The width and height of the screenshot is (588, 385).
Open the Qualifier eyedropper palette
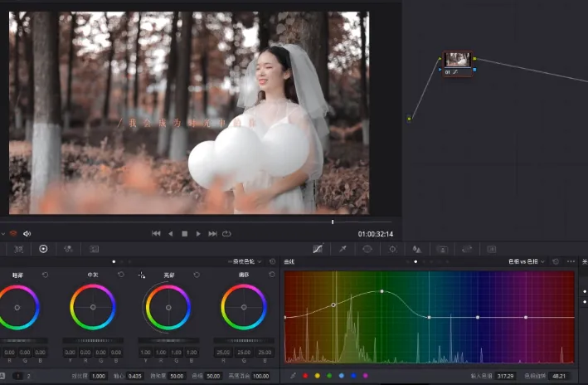tap(343, 249)
